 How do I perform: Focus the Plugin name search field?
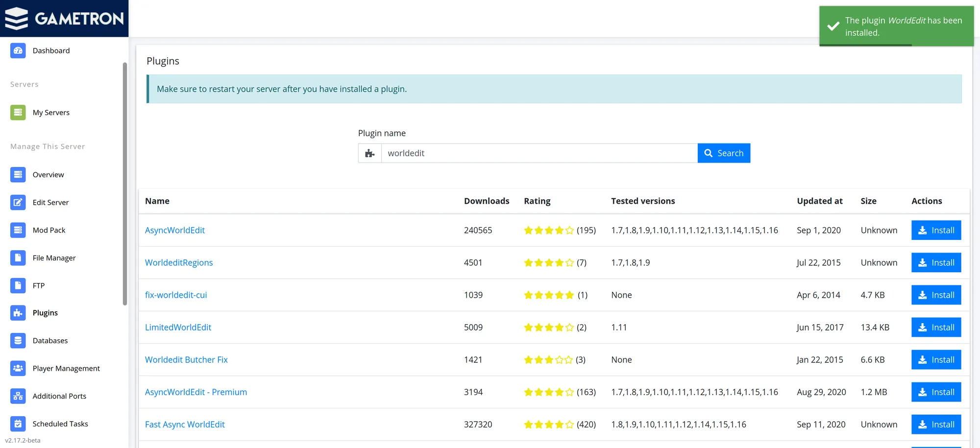[x=539, y=153]
